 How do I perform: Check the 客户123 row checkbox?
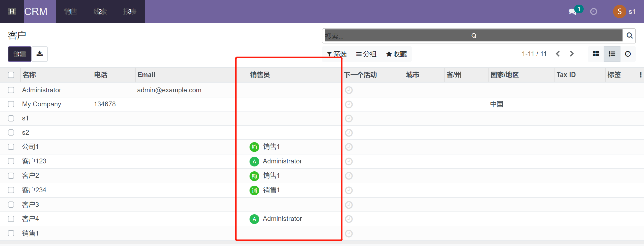pos(11,161)
